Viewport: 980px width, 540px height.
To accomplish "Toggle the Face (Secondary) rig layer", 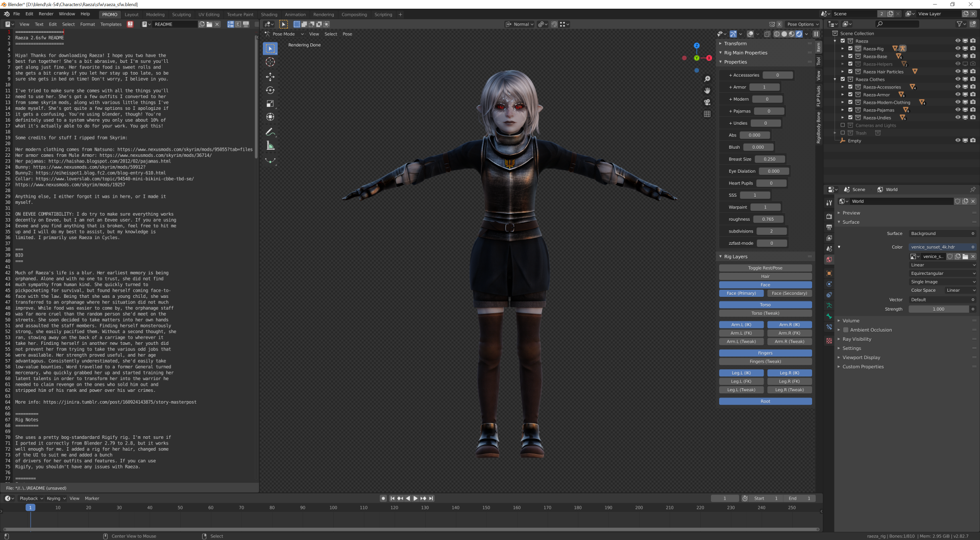I will click(789, 293).
